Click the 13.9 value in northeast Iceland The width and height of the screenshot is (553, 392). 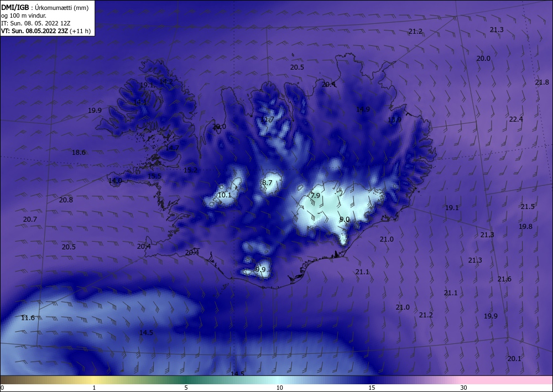(394, 120)
